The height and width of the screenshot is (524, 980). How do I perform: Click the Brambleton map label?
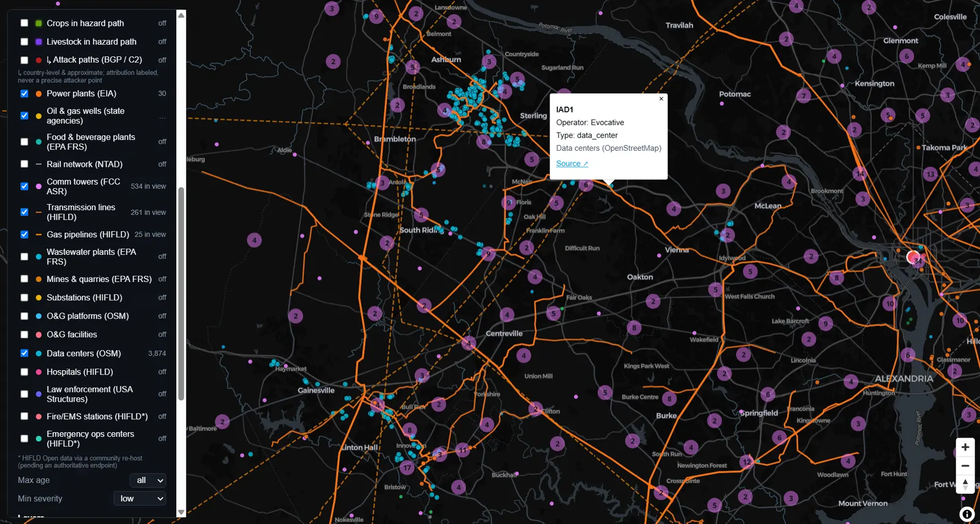pos(395,139)
